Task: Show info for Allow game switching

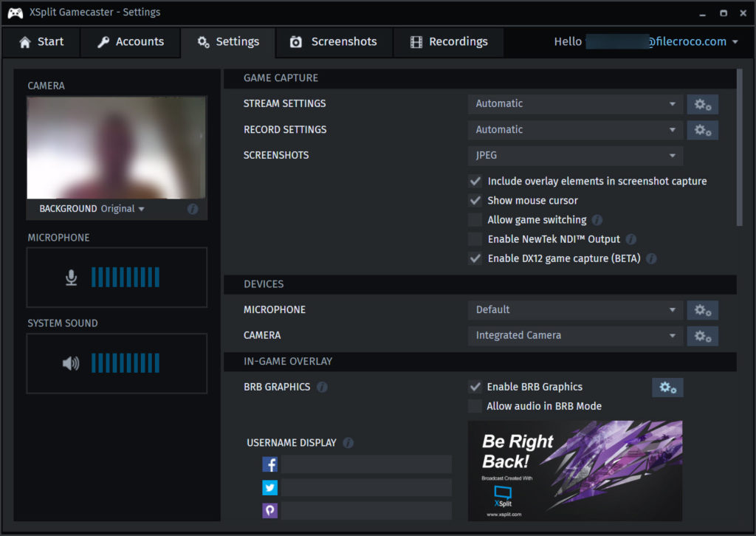Action: pos(597,220)
